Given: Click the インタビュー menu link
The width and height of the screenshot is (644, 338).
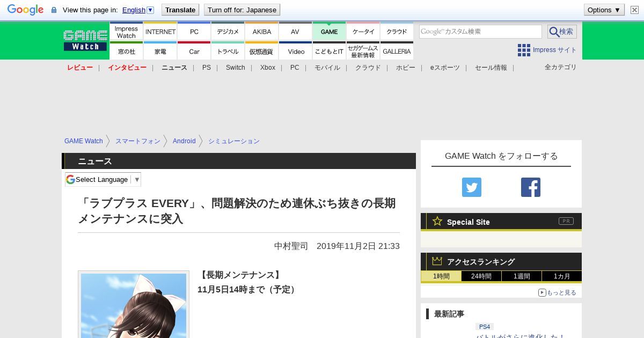Looking at the screenshot, I should (127, 68).
